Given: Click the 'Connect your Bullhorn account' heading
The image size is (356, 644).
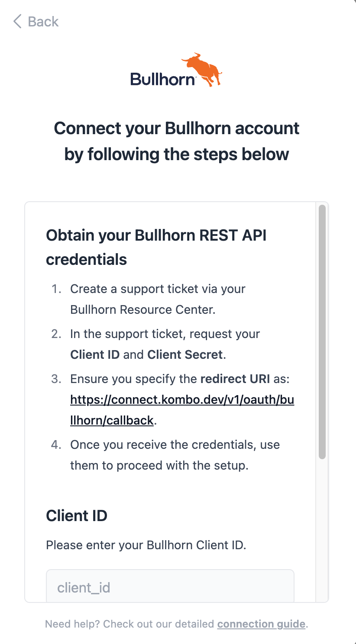Looking at the screenshot, I should 177,141.
